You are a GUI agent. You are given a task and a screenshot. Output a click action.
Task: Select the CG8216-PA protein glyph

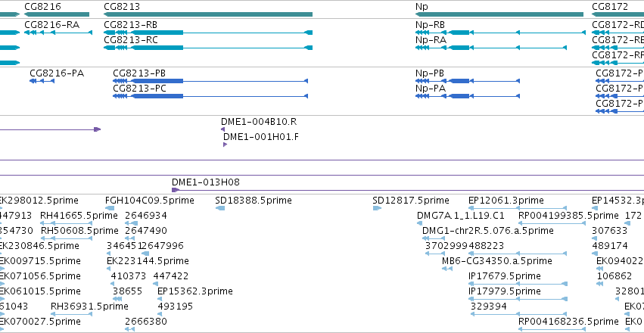pyautogui.click(x=42, y=81)
